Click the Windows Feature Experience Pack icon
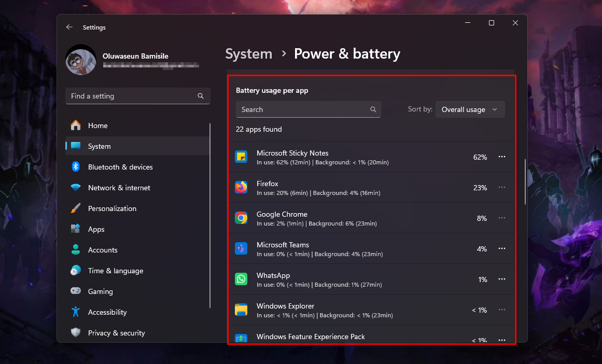Screen dimensions: 602x364 241,338
